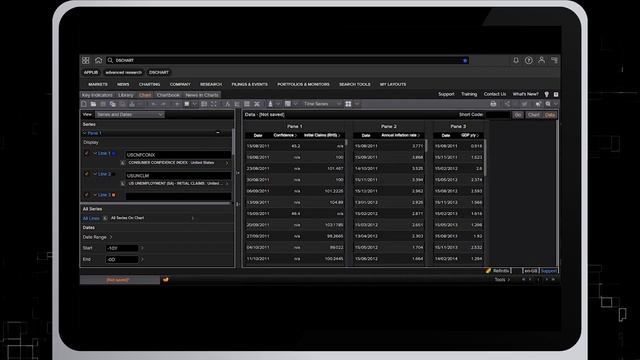Click the share icon in toolbar

[x=507, y=104]
